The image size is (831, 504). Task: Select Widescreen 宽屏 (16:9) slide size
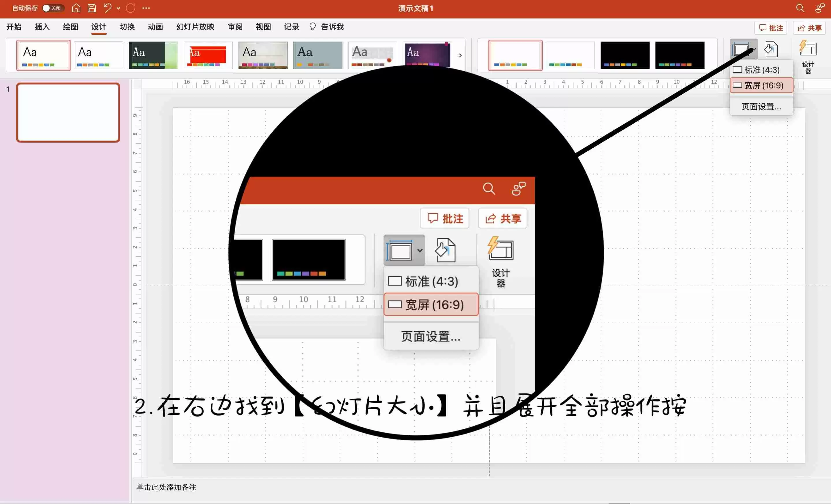[761, 85]
